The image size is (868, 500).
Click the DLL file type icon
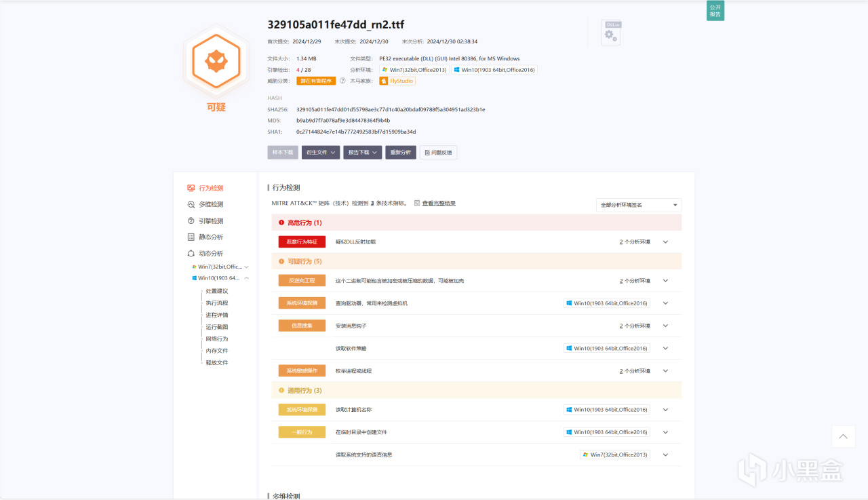(x=611, y=33)
